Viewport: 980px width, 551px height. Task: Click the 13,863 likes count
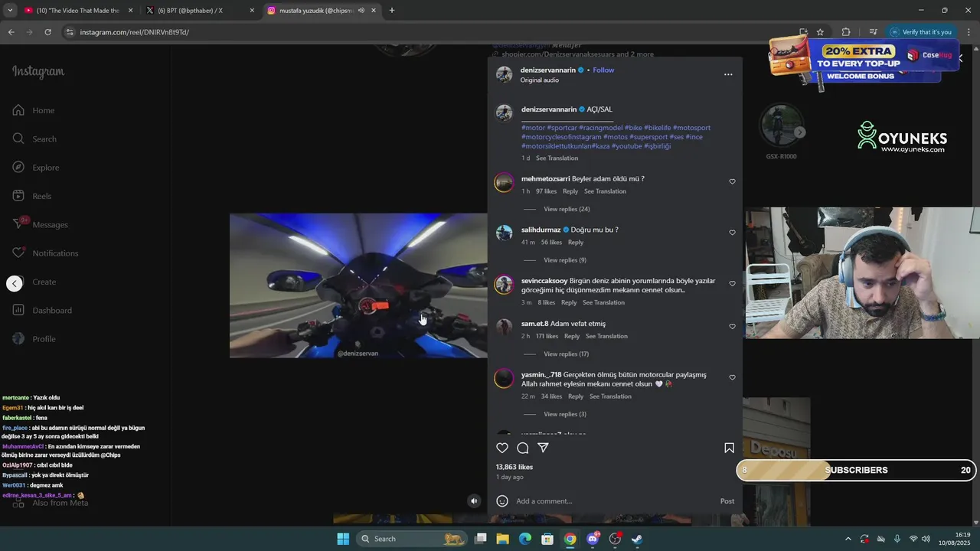click(x=514, y=467)
